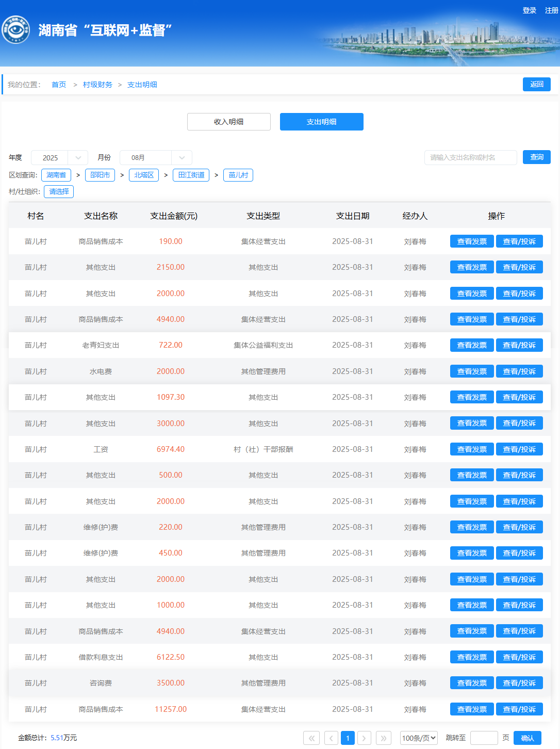Open the month 08月 dropdown

pos(156,158)
